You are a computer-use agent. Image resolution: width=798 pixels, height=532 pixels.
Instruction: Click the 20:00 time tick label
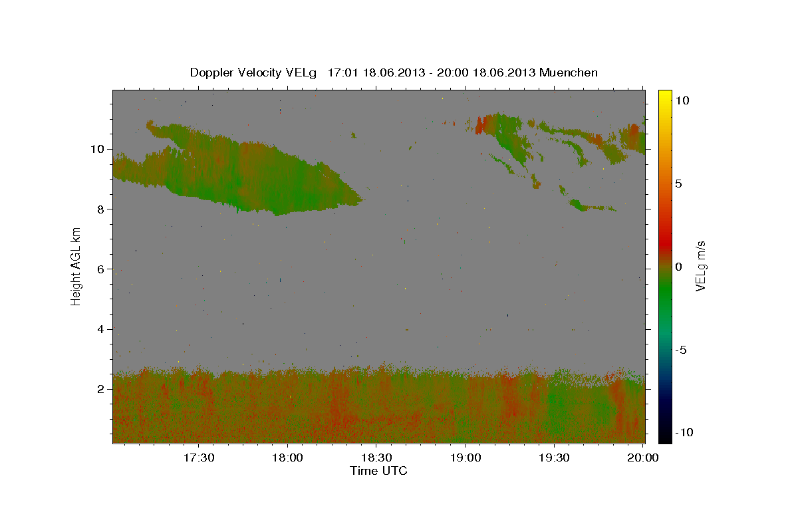[x=643, y=458]
